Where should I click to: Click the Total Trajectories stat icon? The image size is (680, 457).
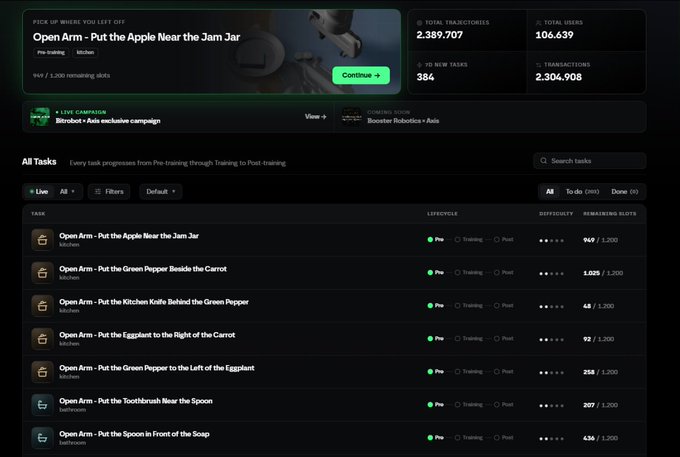pos(419,23)
